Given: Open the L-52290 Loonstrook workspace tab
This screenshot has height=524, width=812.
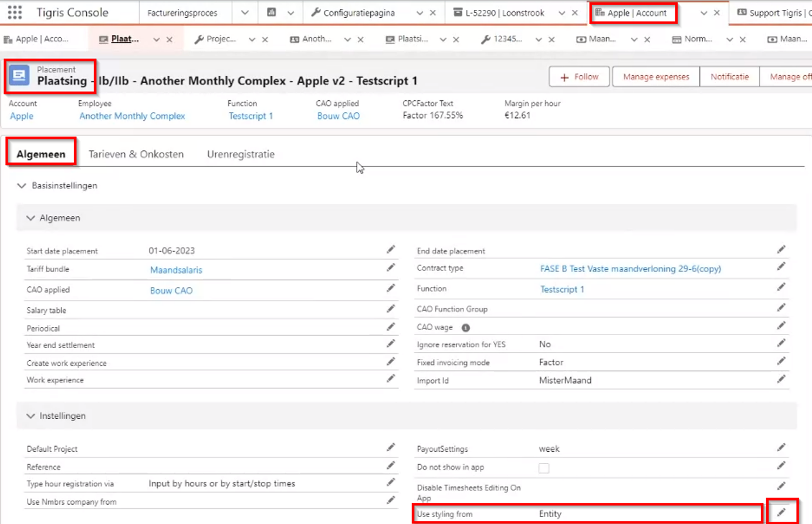Looking at the screenshot, I should [505, 13].
